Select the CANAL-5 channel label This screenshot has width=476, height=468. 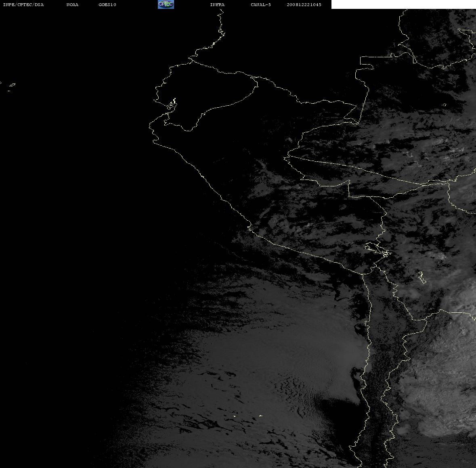(x=261, y=4)
